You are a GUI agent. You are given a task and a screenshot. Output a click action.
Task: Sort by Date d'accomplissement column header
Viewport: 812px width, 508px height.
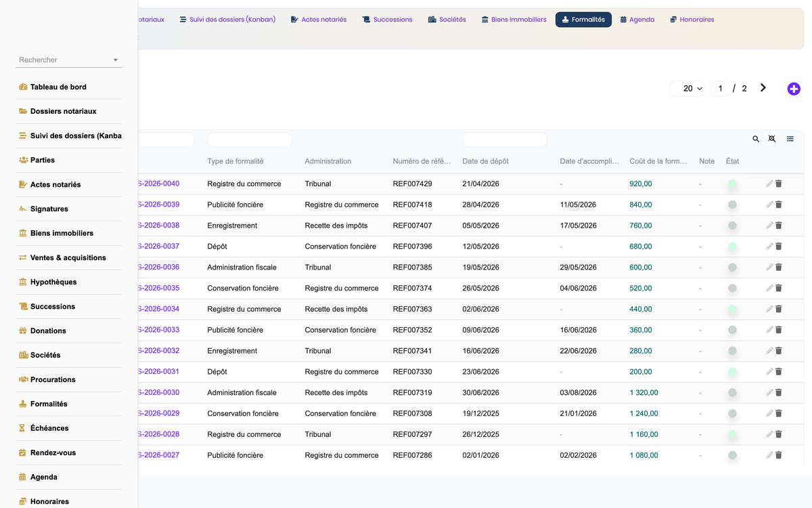pos(589,161)
